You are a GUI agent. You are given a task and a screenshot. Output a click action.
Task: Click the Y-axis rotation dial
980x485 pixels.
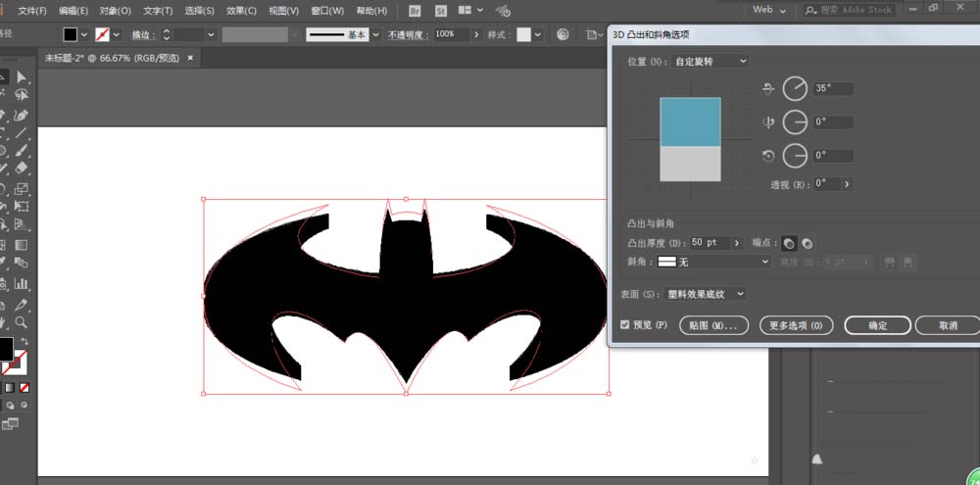coord(795,121)
